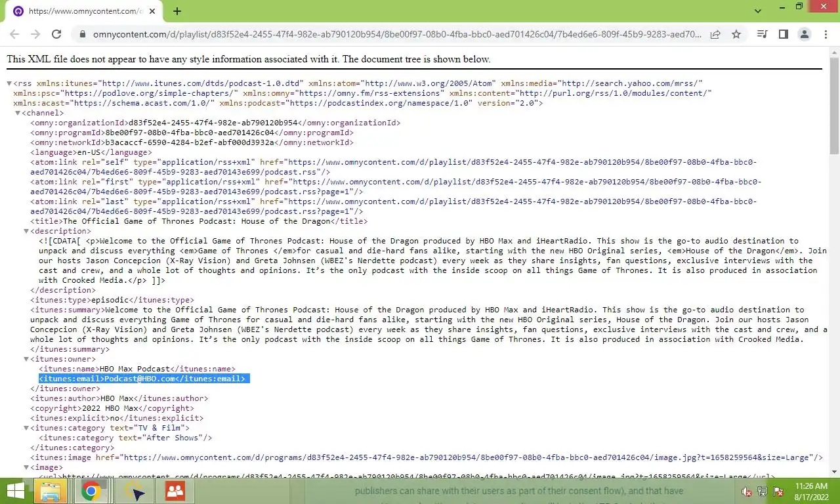
Task: Click the language en-US line
Action: [90, 152]
